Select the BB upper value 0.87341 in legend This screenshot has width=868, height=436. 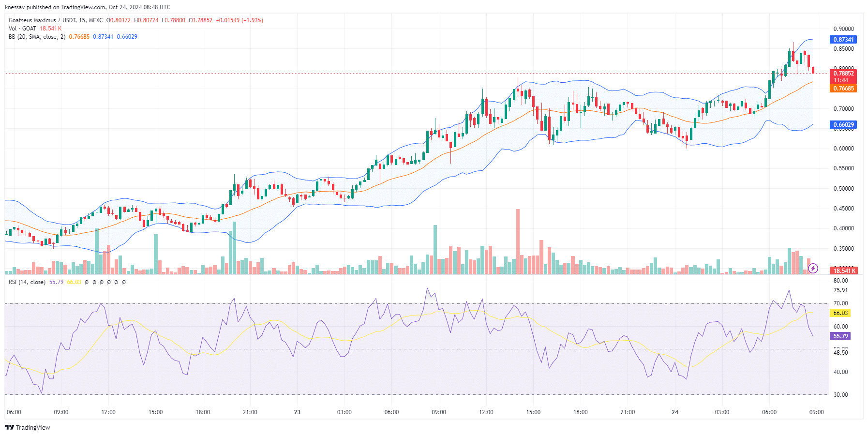[x=103, y=37]
